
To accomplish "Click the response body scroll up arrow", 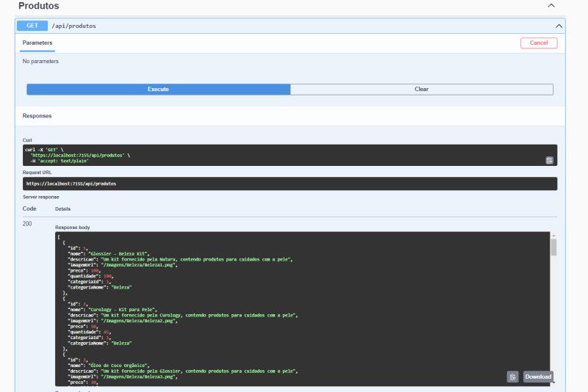I will 553,236.
